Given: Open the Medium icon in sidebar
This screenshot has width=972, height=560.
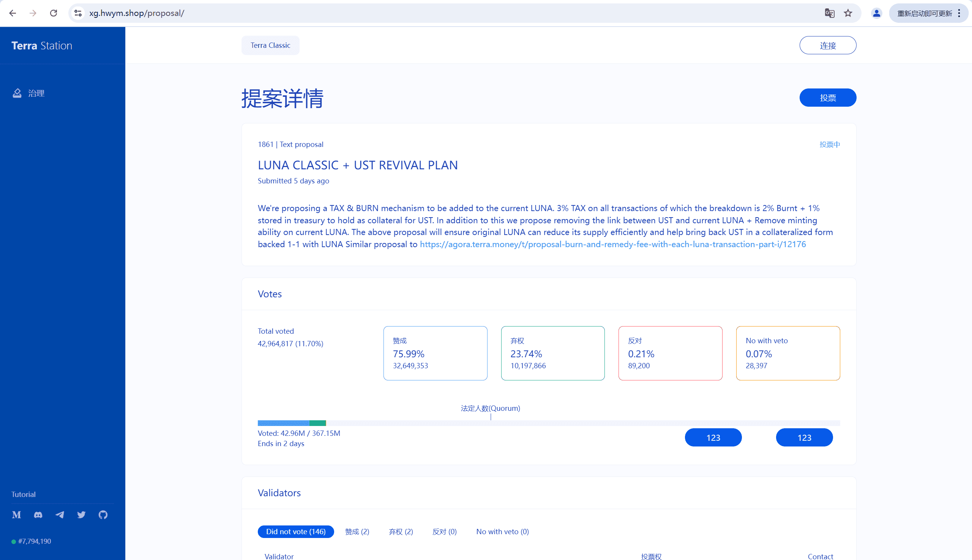Looking at the screenshot, I should 17,514.
